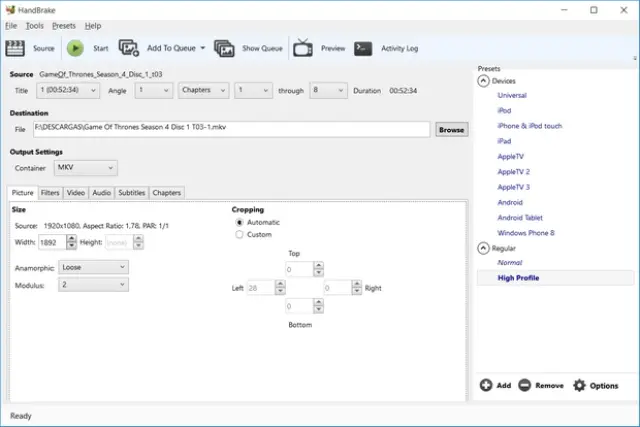Collapse the Devices presets group
The height and width of the screenshot is (427, 640).
[483, 81]
